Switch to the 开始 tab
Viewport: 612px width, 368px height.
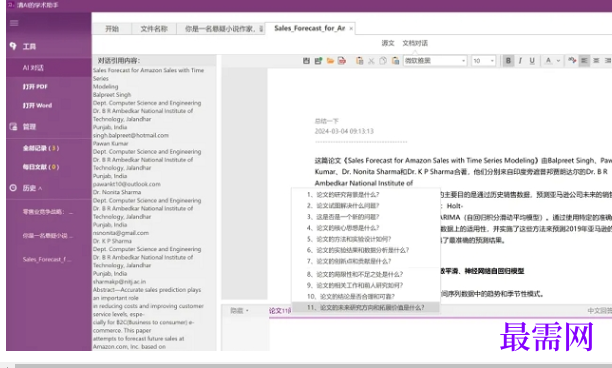[x=112, y=28]
